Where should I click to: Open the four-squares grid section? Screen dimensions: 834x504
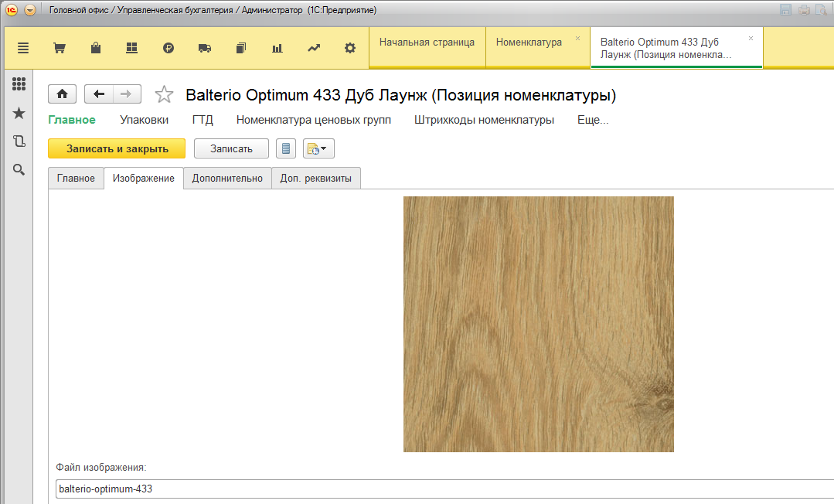pyautogui.click(x=132, y=48)
